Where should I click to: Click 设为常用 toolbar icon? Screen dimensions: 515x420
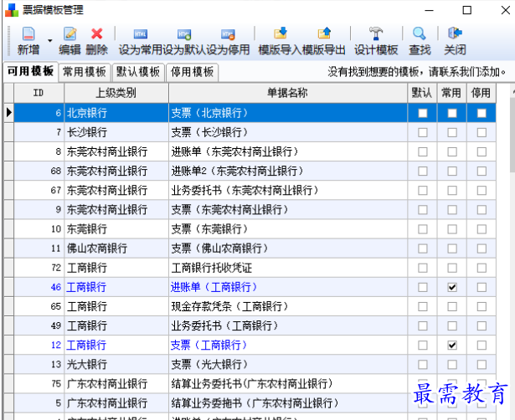coord(140,33)
